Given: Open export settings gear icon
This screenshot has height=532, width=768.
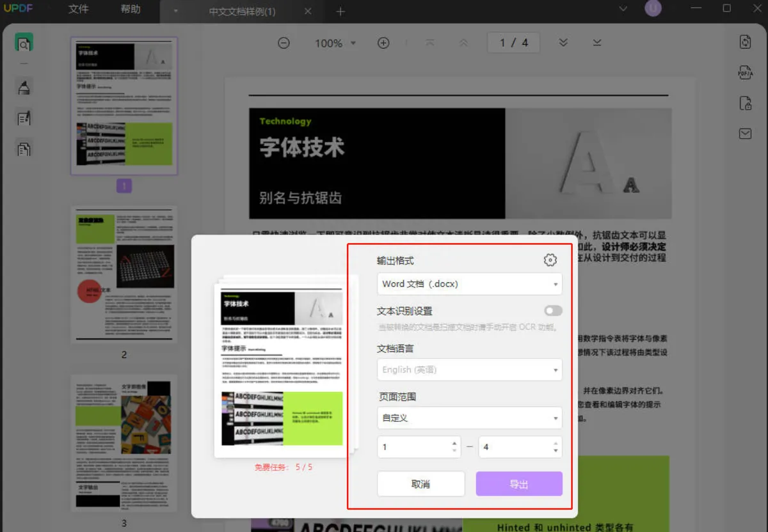Looking at the screenshot, I should point(550,260).
